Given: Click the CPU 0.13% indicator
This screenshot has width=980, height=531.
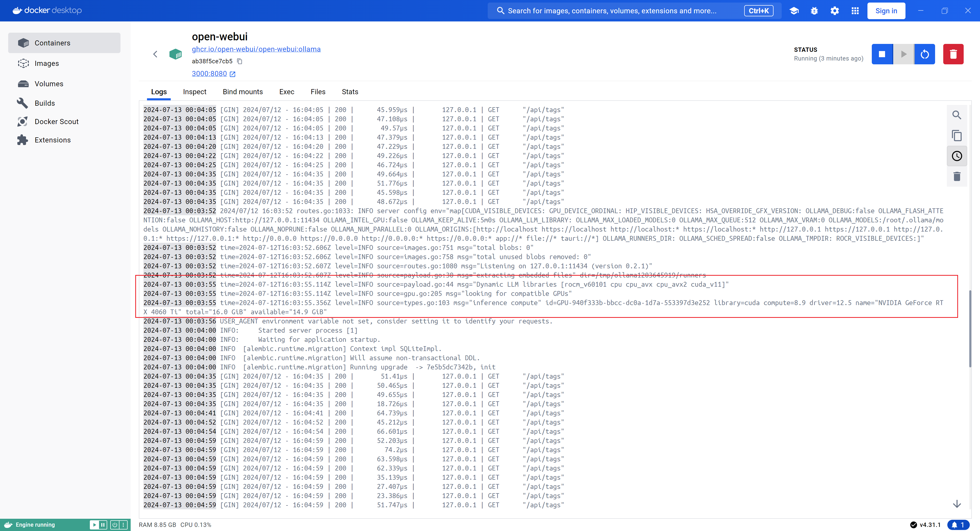Looking at the screenshot, I should coord(195,525).
